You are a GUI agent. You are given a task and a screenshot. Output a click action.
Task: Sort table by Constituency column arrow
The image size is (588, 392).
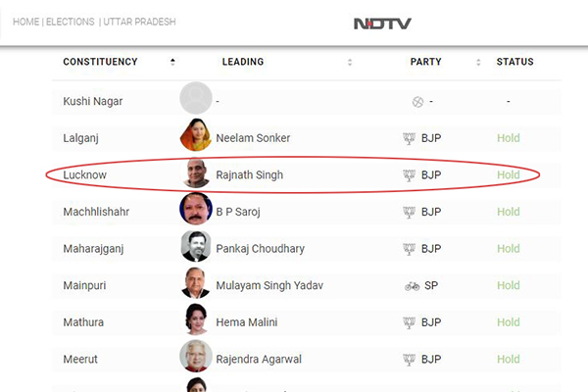pos(172,62)
